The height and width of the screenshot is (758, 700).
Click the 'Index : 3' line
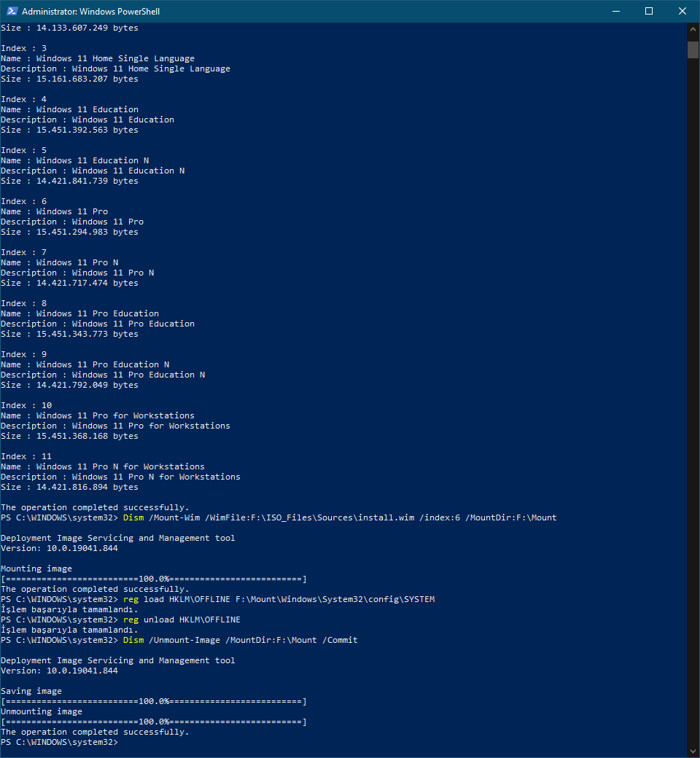click(x=24, y=48)
